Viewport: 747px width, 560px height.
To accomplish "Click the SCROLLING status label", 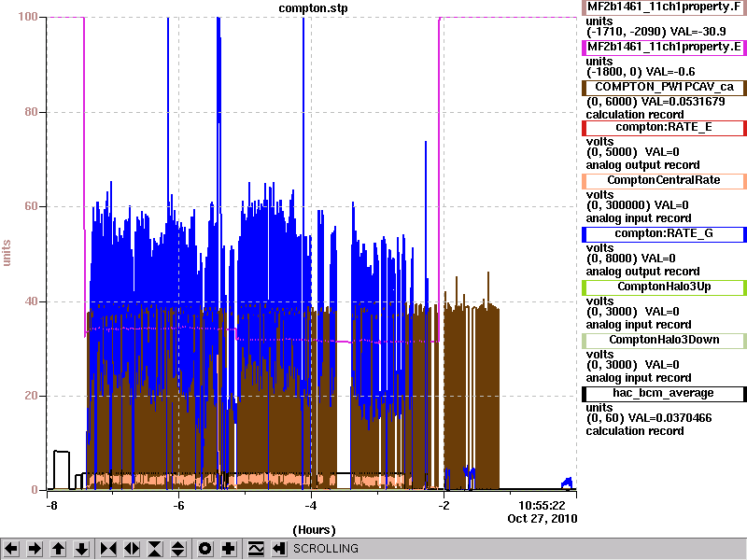I will pyautogui.click(x=325, y=549).
